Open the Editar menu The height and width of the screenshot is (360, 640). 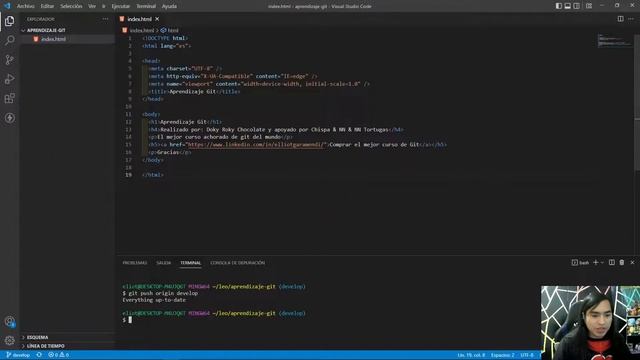(x=47, y=6)
